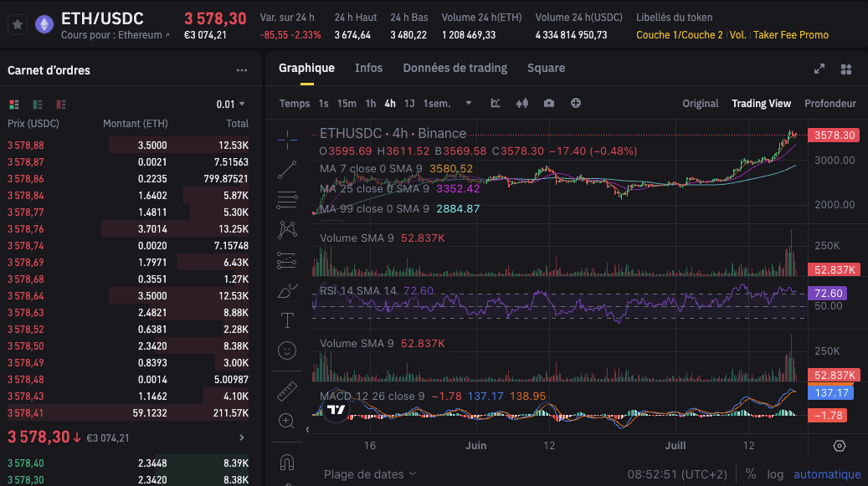Screen dimensions: 868x486
Task: Toggle percent scale mode
Action: point(751,474)
